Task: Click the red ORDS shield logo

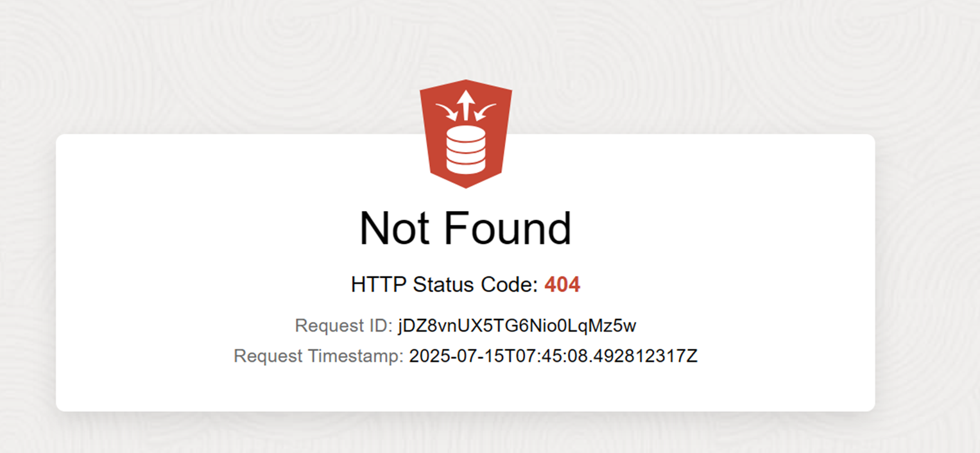Action: (x=465, y=133)
